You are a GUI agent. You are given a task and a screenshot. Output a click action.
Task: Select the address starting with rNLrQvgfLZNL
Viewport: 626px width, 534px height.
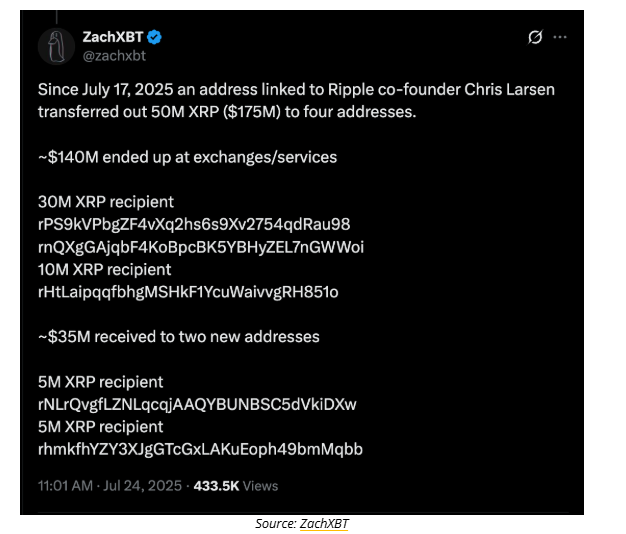tap(197, 404)
